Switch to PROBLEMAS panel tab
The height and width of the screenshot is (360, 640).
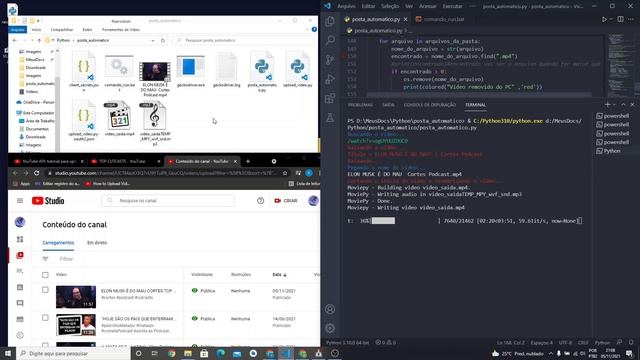coord(360,105)
